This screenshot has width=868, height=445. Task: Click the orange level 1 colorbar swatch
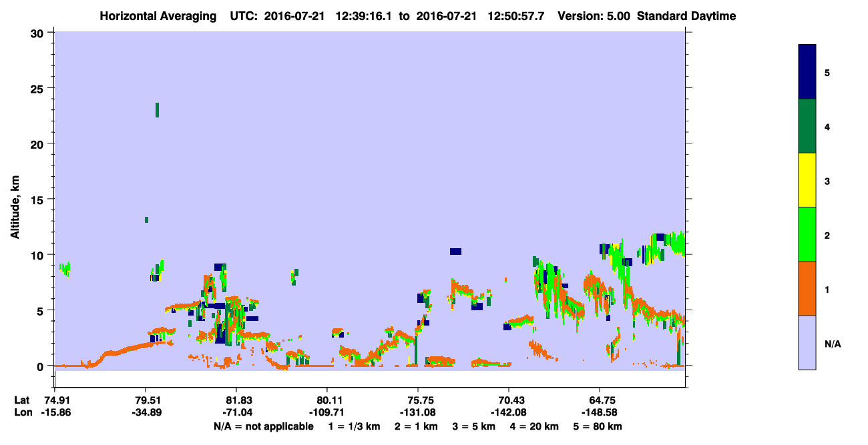(x=807, y=288)
